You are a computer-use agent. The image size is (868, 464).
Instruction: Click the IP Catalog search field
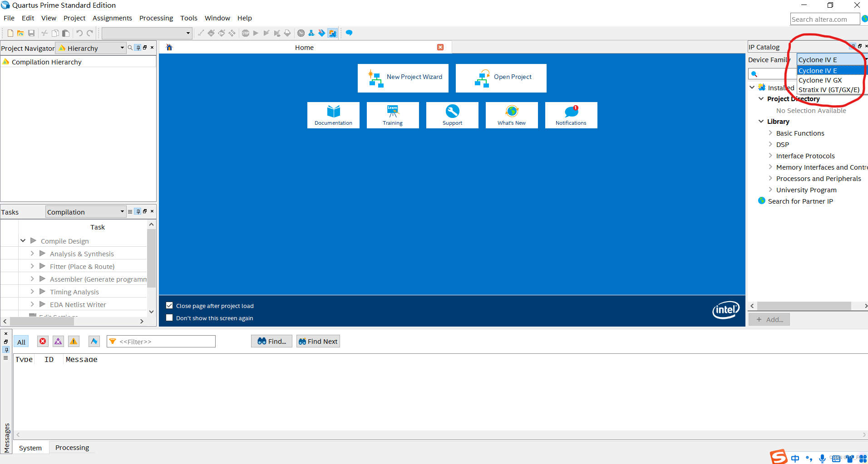tap(772, 74)
